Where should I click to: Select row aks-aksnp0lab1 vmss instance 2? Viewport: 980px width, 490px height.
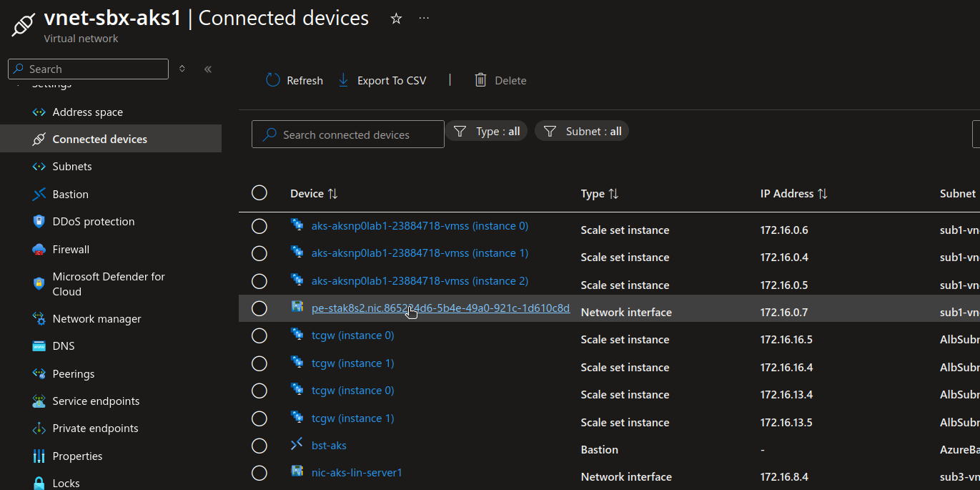(x=259, y=281)
